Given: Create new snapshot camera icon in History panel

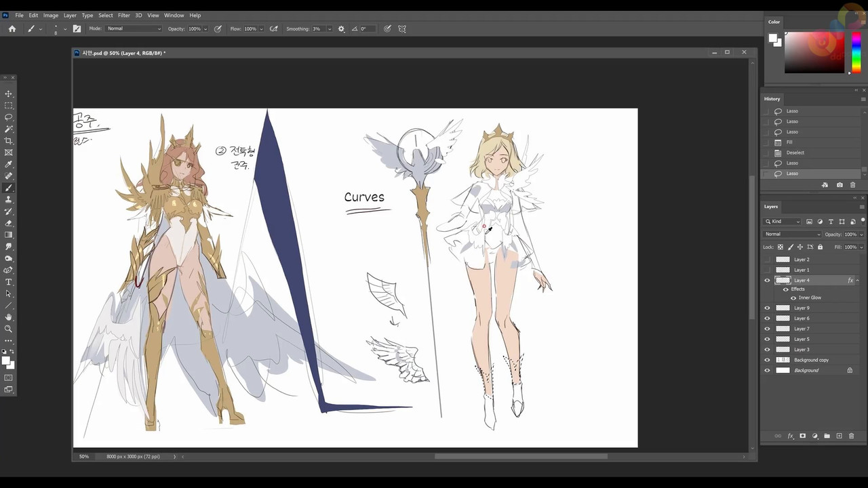Looking at the screenshot, I should coord(840,185).
